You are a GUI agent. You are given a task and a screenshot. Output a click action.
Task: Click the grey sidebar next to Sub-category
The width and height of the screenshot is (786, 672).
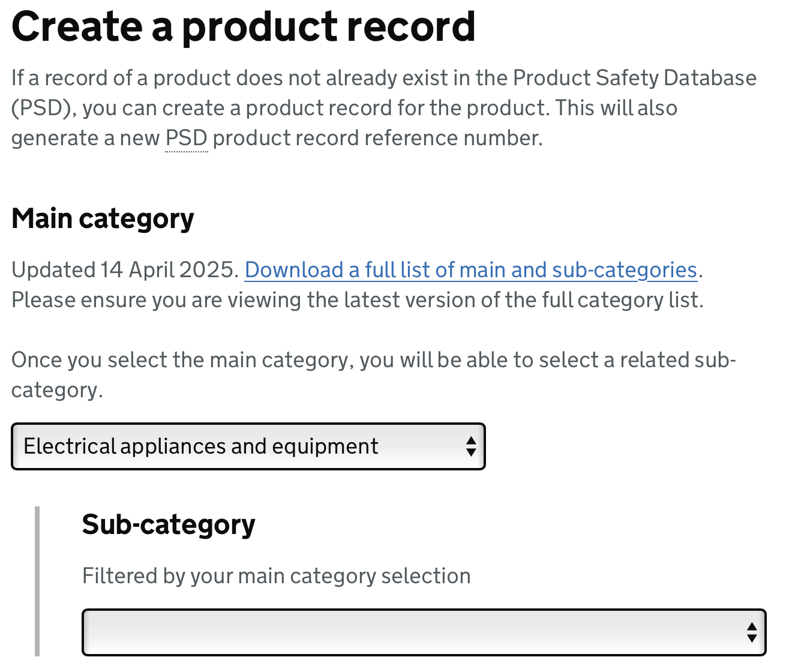point(38,579)
